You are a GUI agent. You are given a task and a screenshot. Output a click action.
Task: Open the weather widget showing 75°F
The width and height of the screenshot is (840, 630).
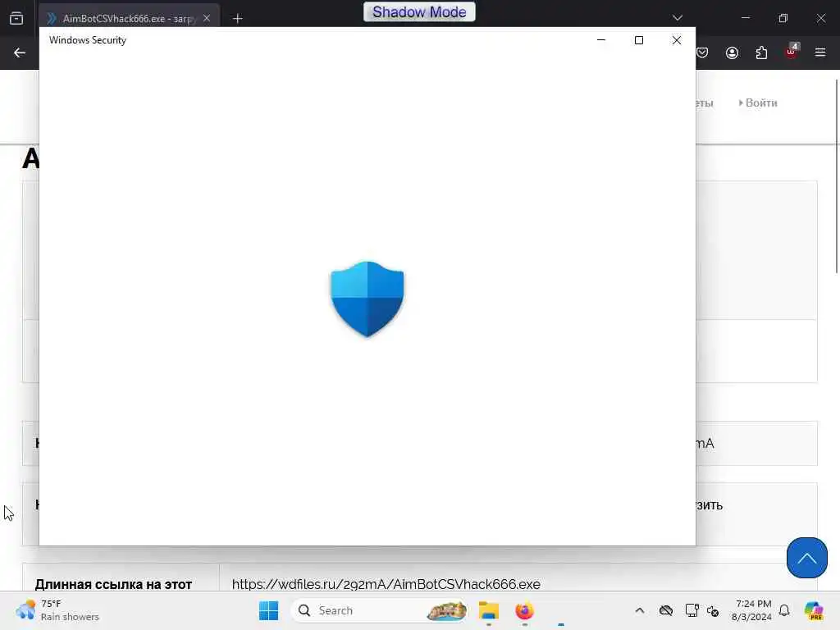[57, 610]
